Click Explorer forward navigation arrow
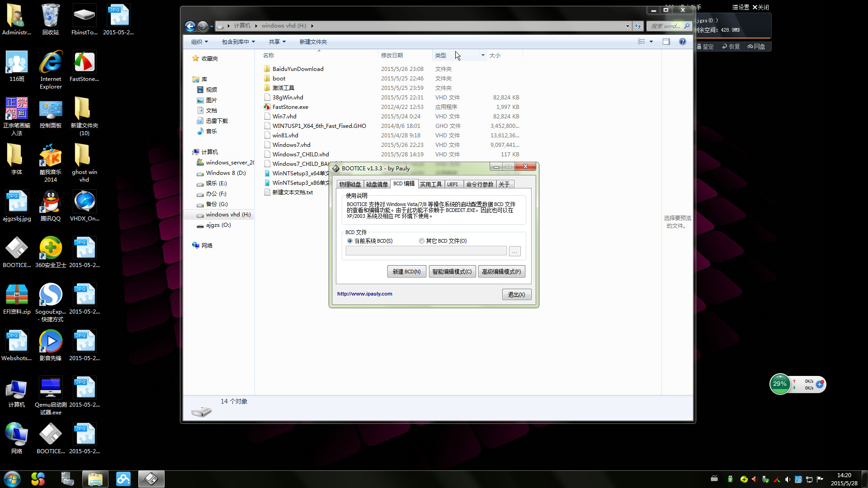The width and height of the screenshot is (868, 488). 203,26
